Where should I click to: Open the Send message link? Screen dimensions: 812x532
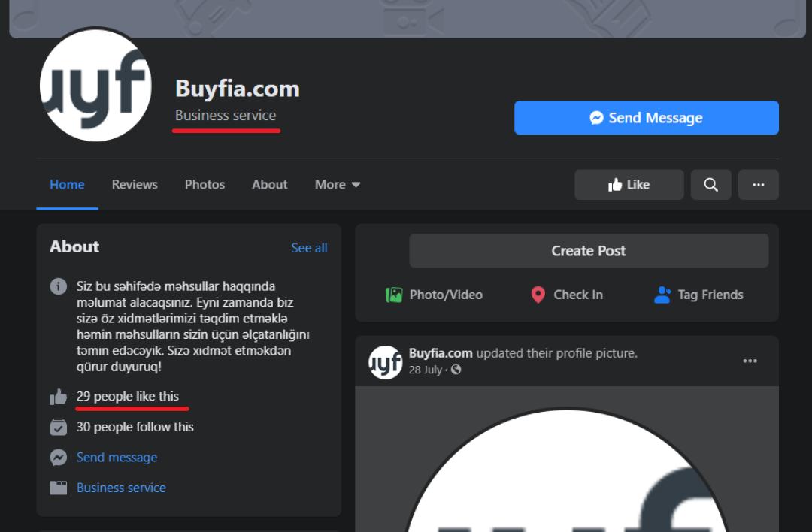pyautogui.click(x=117, y=458)
